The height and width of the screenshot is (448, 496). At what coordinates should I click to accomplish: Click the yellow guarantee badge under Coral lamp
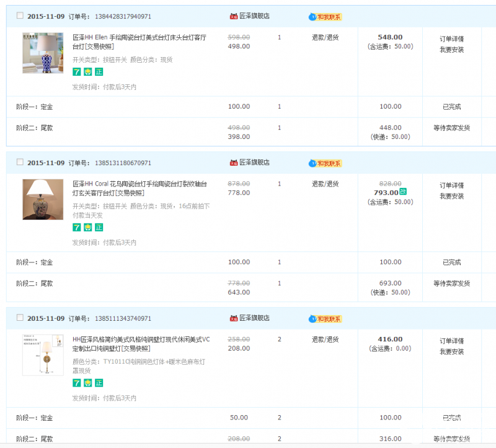pos(88,227)
